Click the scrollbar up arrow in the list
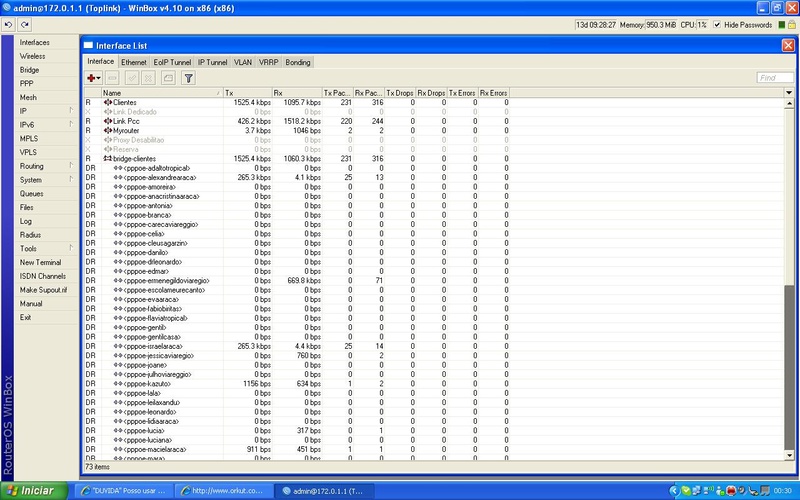This screenshot has height=500, width=800. pyautogui.click(x=789, y=103)
